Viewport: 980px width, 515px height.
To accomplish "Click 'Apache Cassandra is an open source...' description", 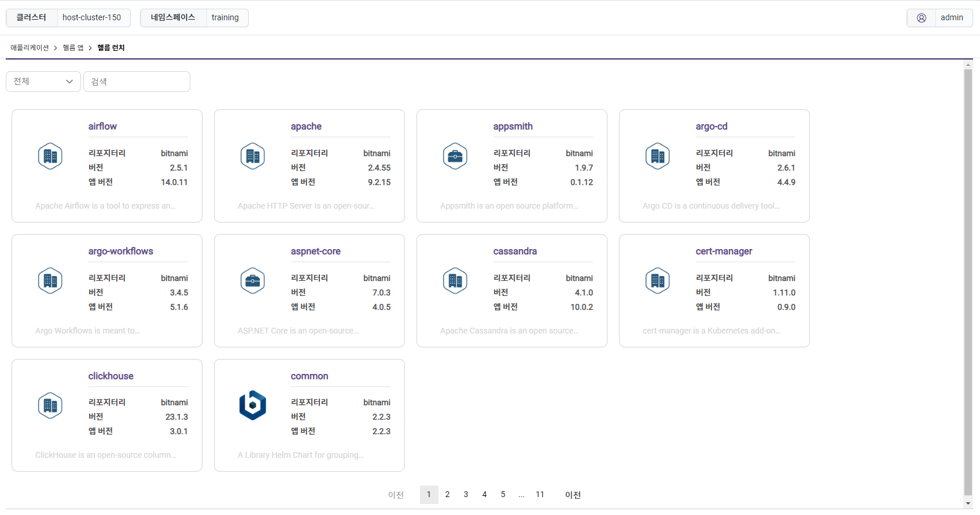I will click(x=509, y=331).
